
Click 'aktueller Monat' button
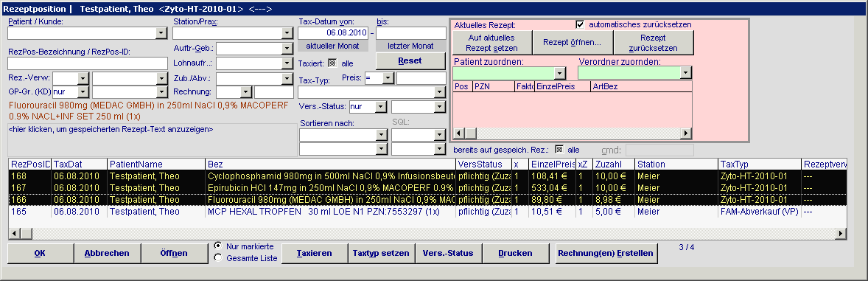pyautogui.click(x=333, y=46)
